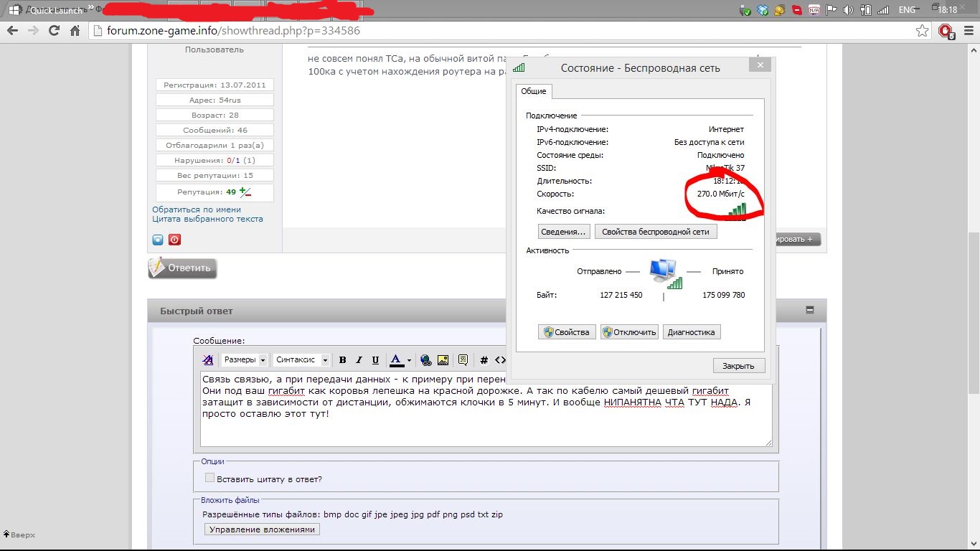Collapse the Быстрый ответ panel
Viewport: 980px width, 551px height.
tap(810, 311)
